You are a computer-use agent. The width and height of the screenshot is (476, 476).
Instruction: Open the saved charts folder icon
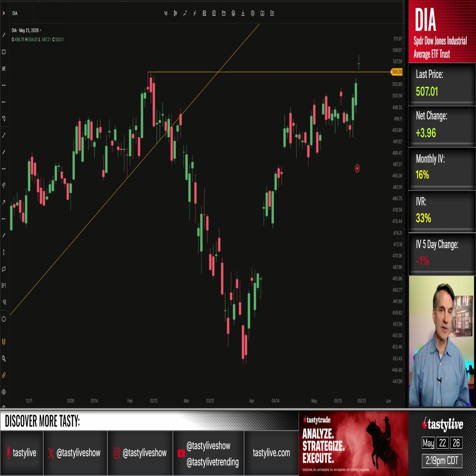[x=223, y=13]
